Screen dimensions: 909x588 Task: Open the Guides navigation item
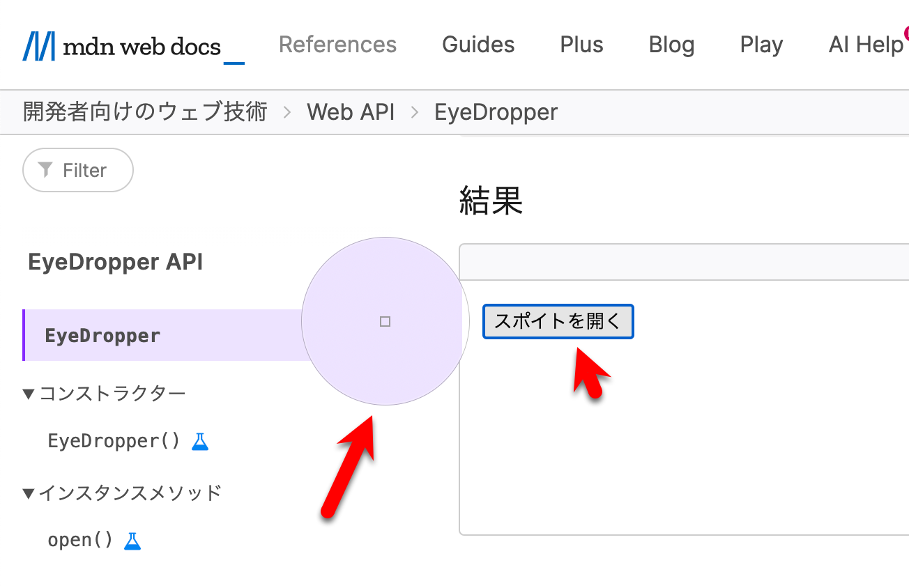[x=478, y=45]
